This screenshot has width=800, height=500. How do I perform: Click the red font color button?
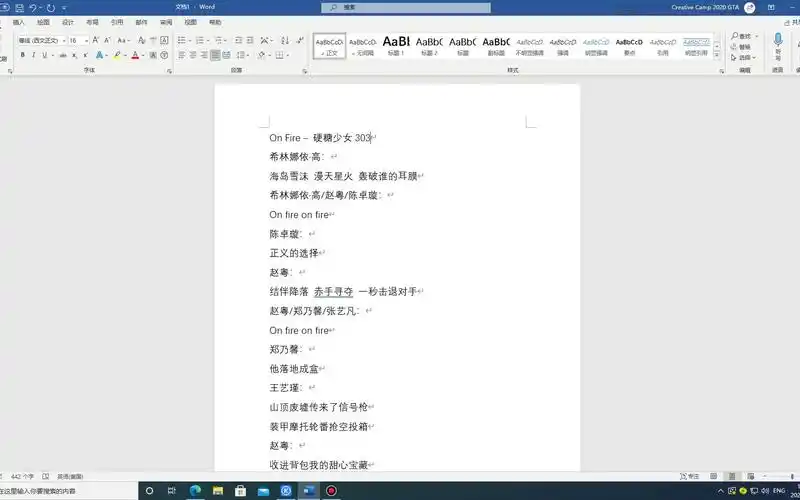[134, 55]
